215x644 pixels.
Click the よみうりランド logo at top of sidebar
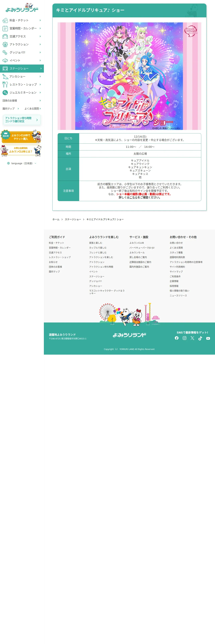(x=22, y=8)
